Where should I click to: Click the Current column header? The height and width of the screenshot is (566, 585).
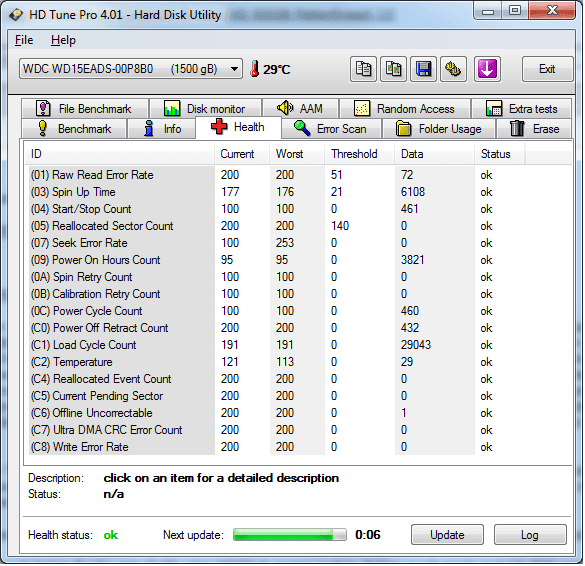click(x=242, y=154)
